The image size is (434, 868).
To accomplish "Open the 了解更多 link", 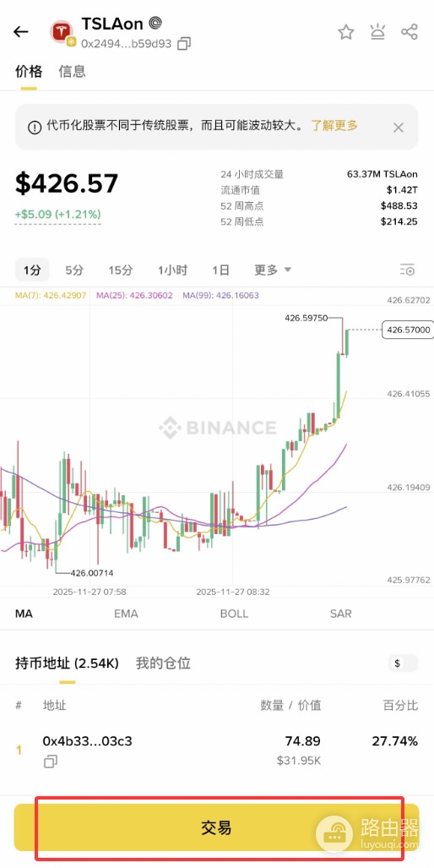I will pyautogui.click(x=334, y=126).
